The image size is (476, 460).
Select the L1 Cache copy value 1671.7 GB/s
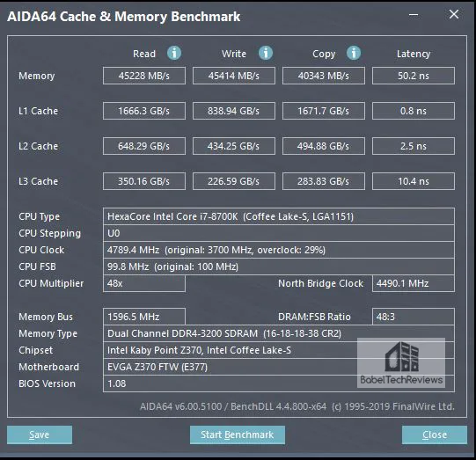coord(324,111)
